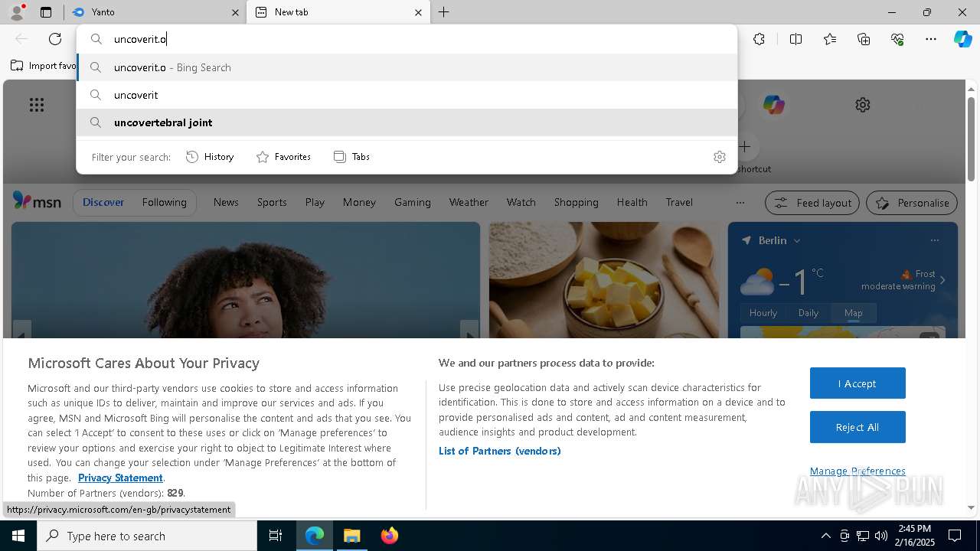Screen dimensions: 980x551
Task: Open the Favorites star toolbar icon
Action: tap(830, 39)
